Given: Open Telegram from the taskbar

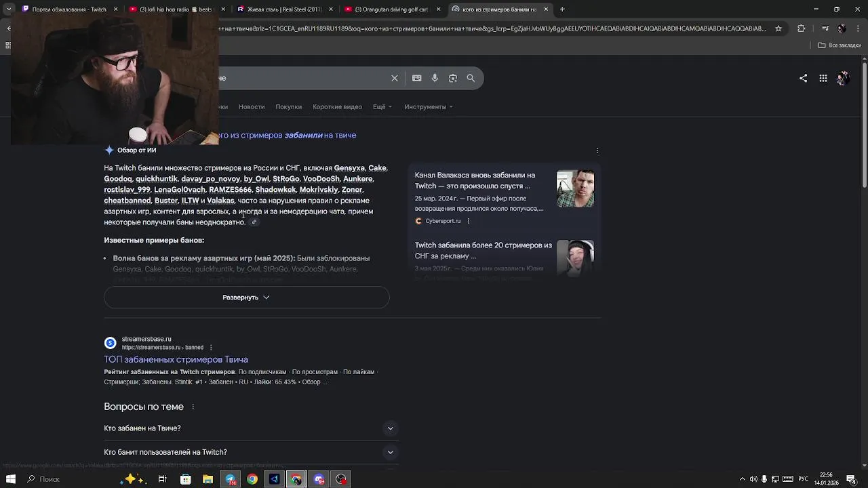Looking at the screenshot, I should pyautogui.click(x=230, y=479).
